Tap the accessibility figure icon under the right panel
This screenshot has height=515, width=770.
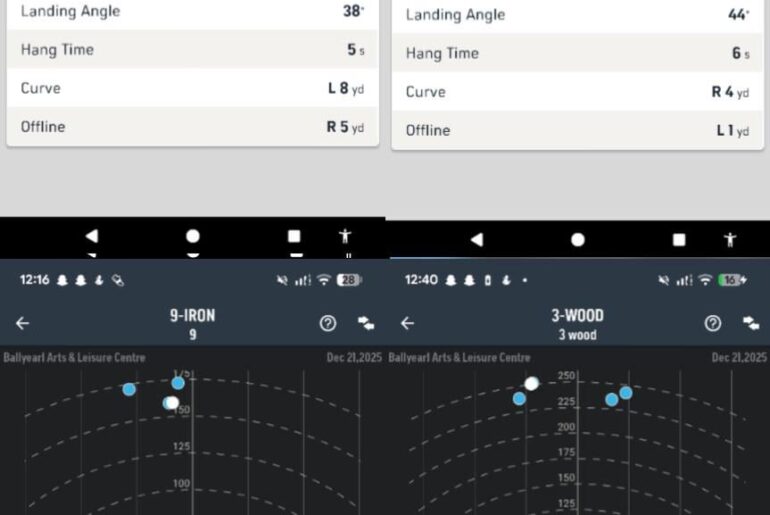click(730, 240)
